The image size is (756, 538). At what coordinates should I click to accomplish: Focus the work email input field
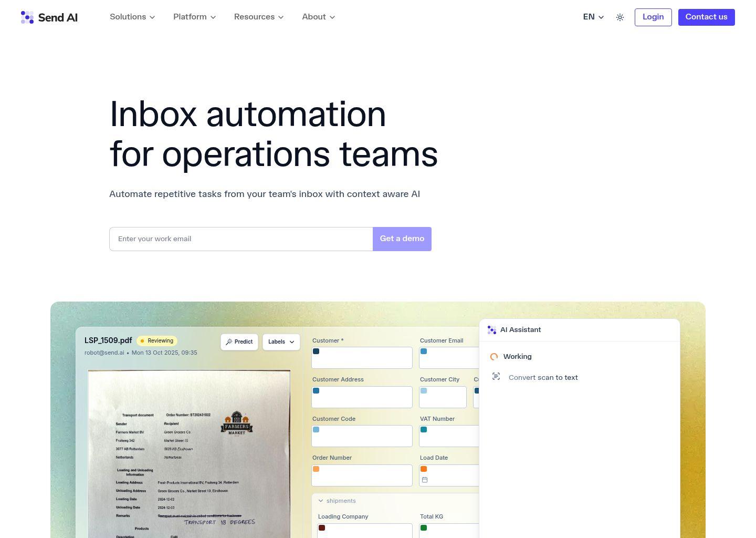coord(241,239)
